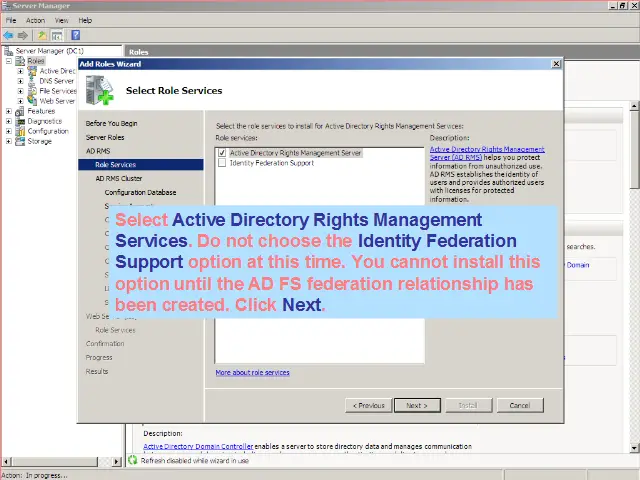640x480 pixels.
Task: Open Active Directory Rights Management Server link
Action: (x=487, y=153)
